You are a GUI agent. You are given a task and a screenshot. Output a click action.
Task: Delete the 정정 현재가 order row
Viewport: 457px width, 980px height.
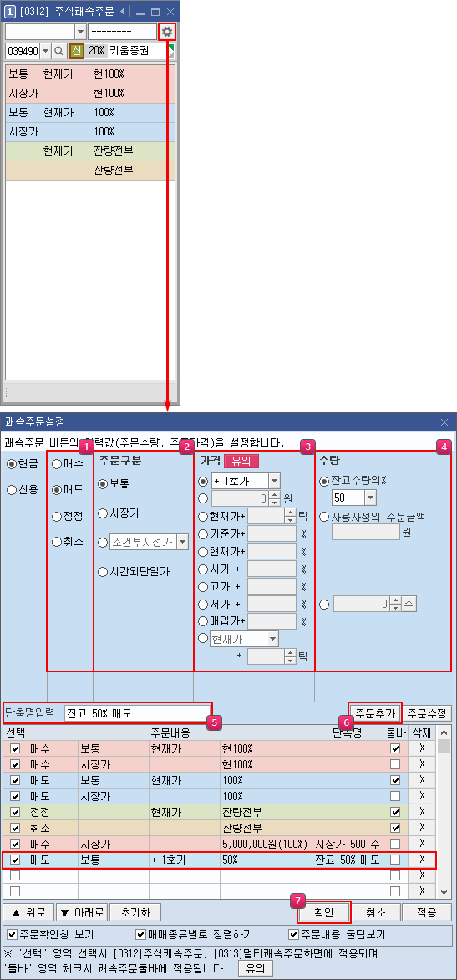pos(422,810)
